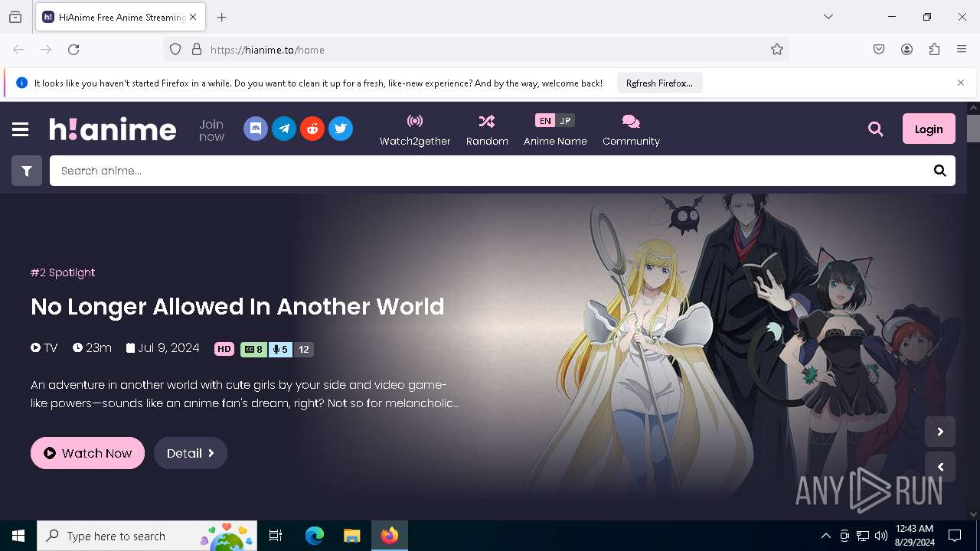Bookmark this page with star icon
Image resolution: width=980 pixels, height=551 pixels.
(777, 50)
